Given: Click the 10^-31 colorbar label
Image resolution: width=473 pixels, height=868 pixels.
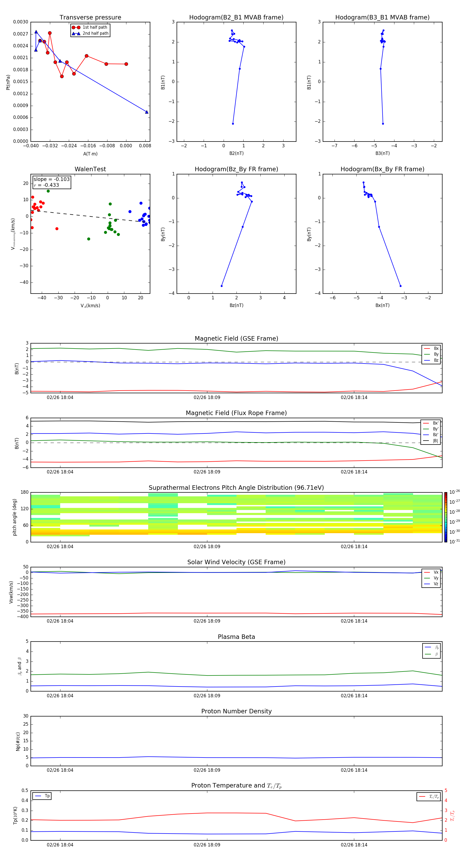Looking at the screenshot, I should pos(455,542).
